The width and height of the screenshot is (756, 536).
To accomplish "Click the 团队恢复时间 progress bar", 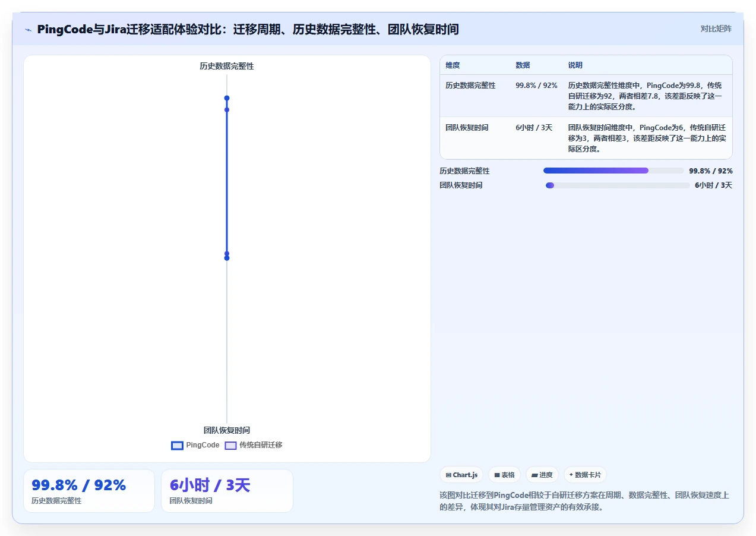I will click(x=618, y=185).
